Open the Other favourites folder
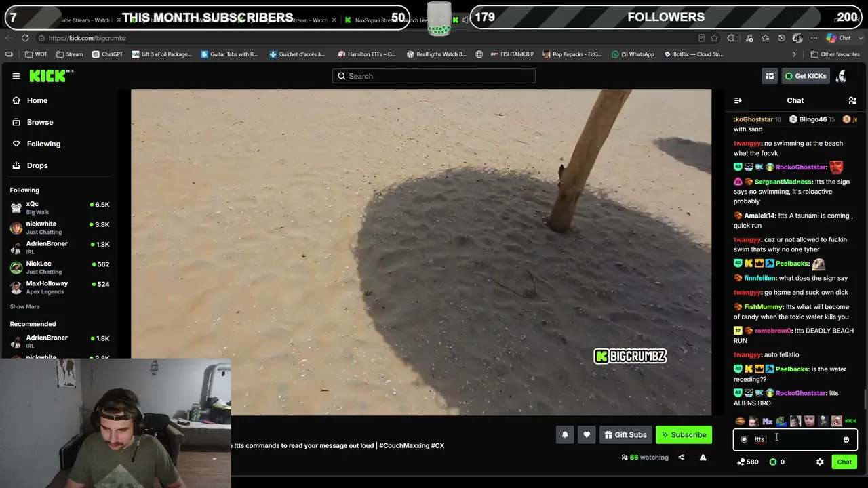Viewport: 868px width, 488px height. pyautogui.click(x=835, y=54)
